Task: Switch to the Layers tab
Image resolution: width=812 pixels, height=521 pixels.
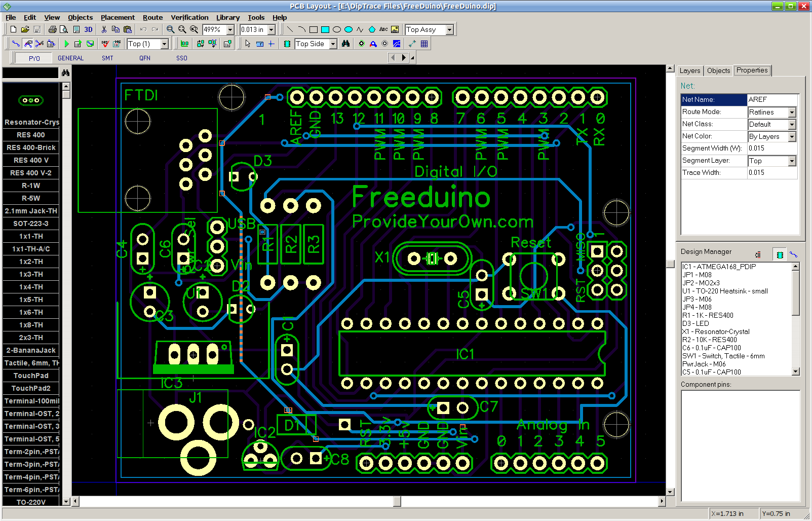Action: point(690,70)
